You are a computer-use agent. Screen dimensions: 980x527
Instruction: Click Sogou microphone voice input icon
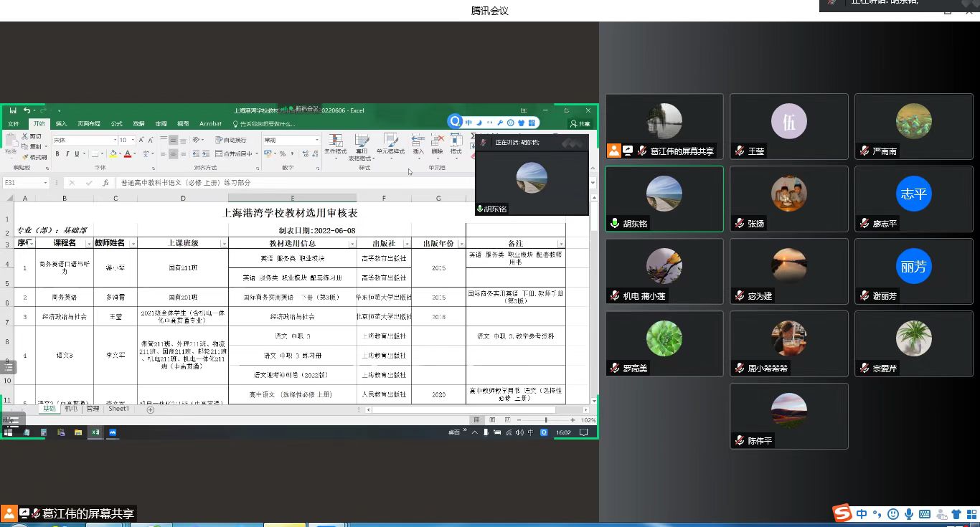(909, 514)
